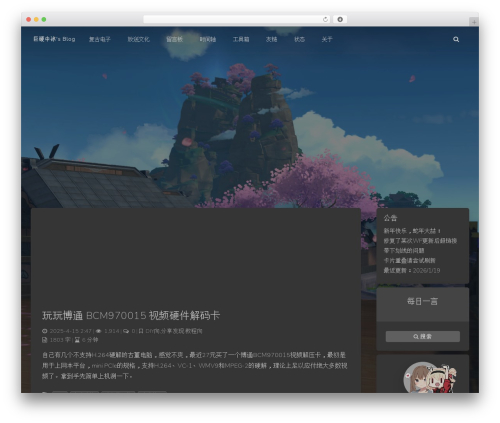This screenshot has width=500, height=423.
Task: Open the 复古电子 menu item
Action: pos(100,39)
